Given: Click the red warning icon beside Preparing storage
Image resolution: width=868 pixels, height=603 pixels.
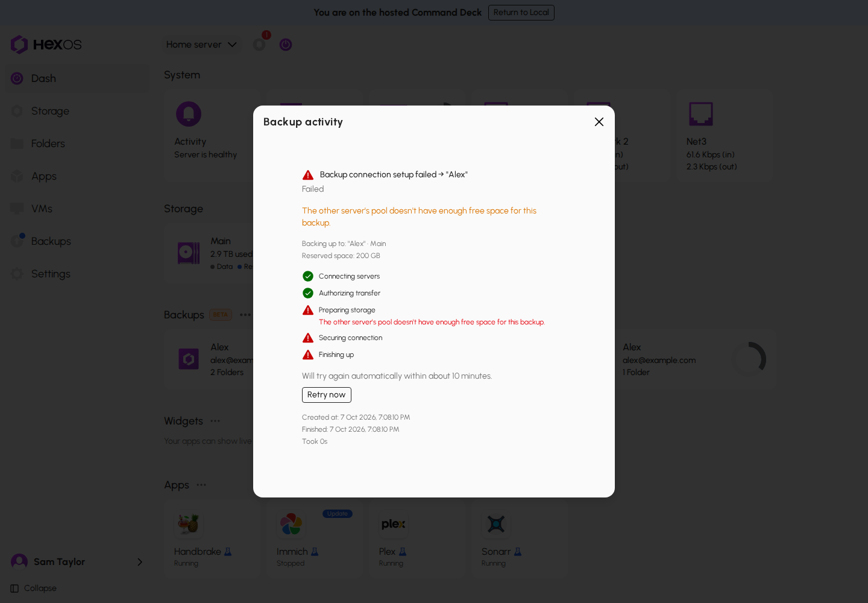Looking at the screenshot, I should coord(308,310).
